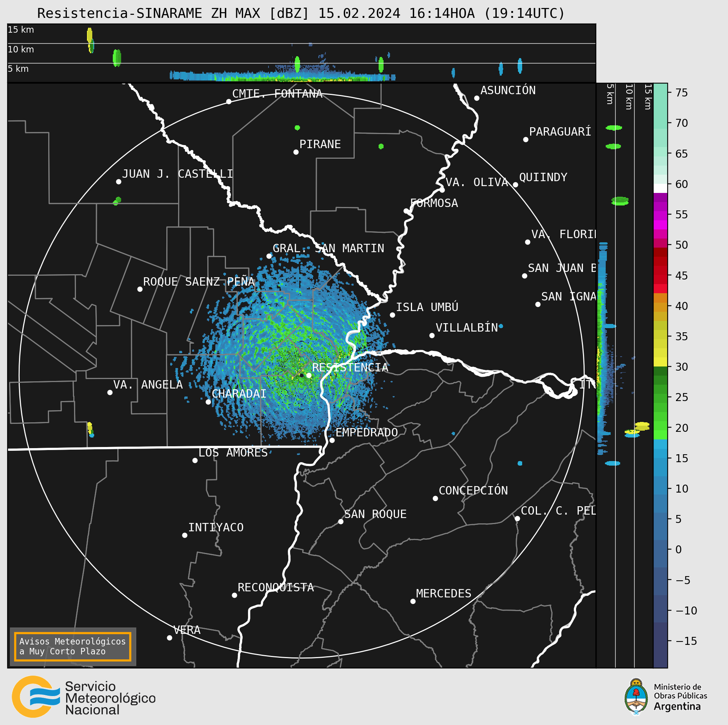Image resolution: width=728 pixels, height=725 pixels.
Task: Click the VILLALBÍN label
Action: [467, 327]
